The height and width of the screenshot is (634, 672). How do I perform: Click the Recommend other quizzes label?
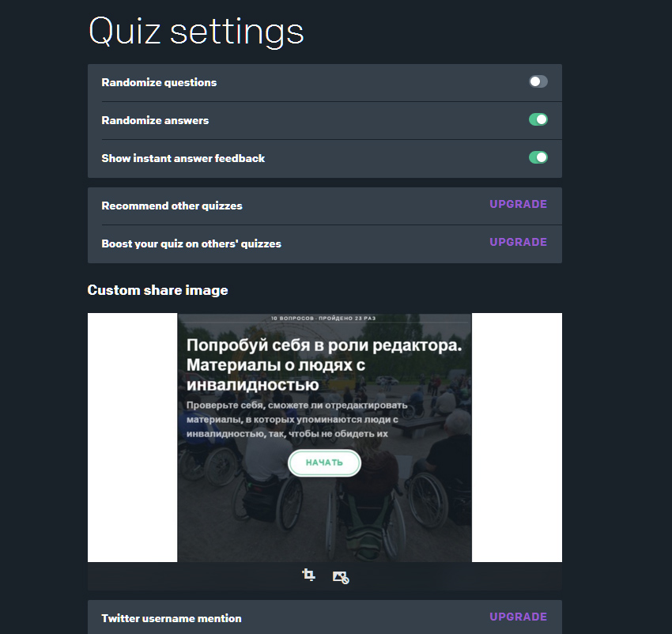click(172, 206)
